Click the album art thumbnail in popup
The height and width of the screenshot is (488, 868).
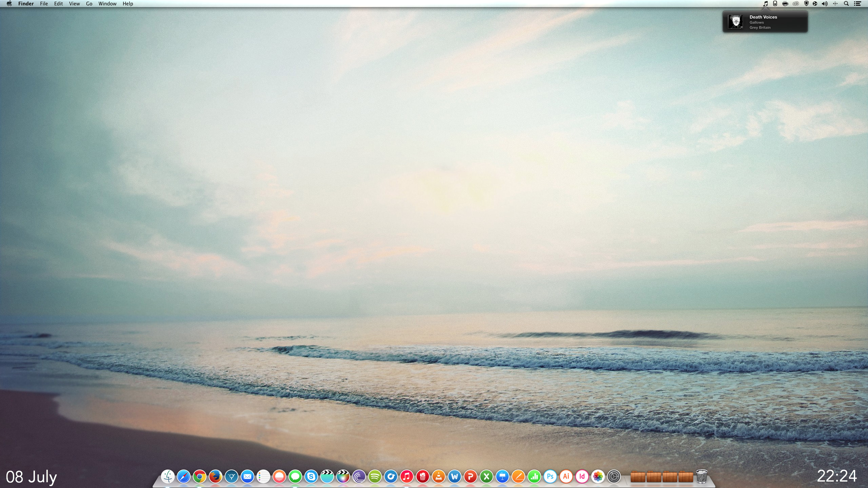pos(735,22)
